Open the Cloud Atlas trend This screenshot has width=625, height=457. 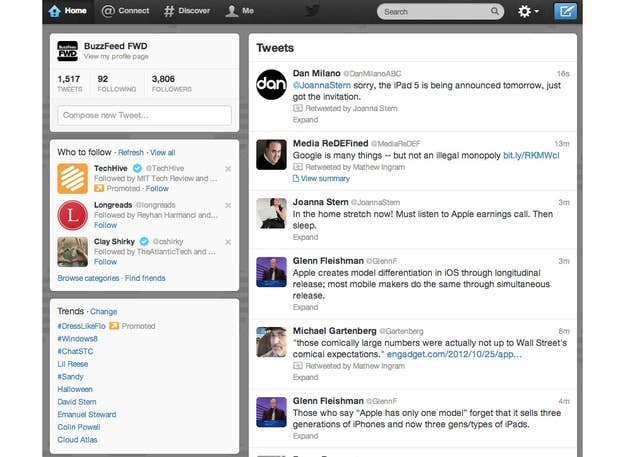77,440
